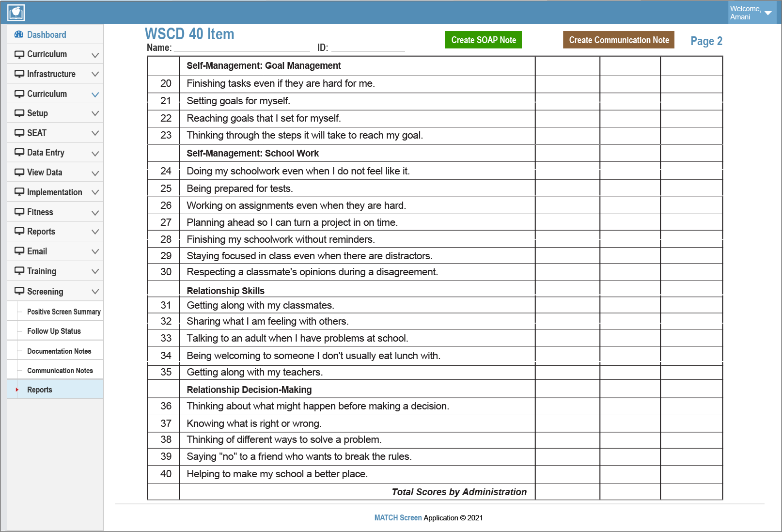Click the MATCH Screen link in the footer

click(397, 517)
